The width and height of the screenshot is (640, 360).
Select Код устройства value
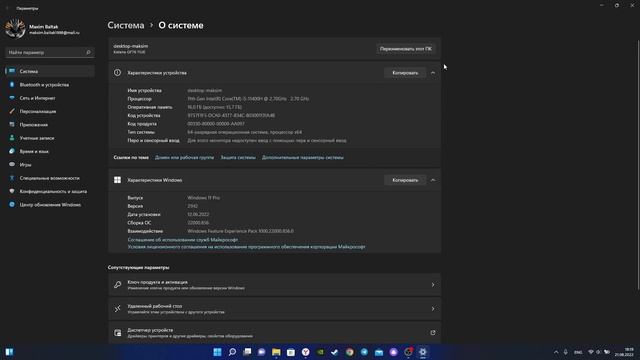point(231,116)
